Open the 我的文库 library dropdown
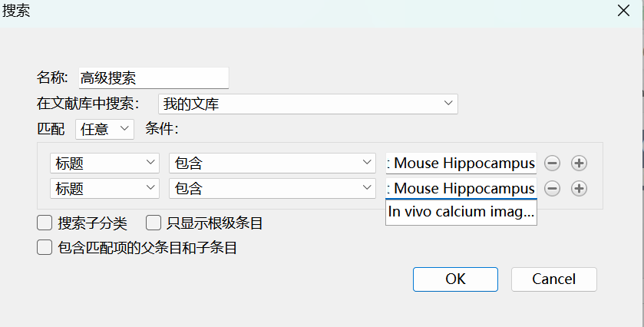The height and width of the screenshot is (327, 644). pos(308,104)
